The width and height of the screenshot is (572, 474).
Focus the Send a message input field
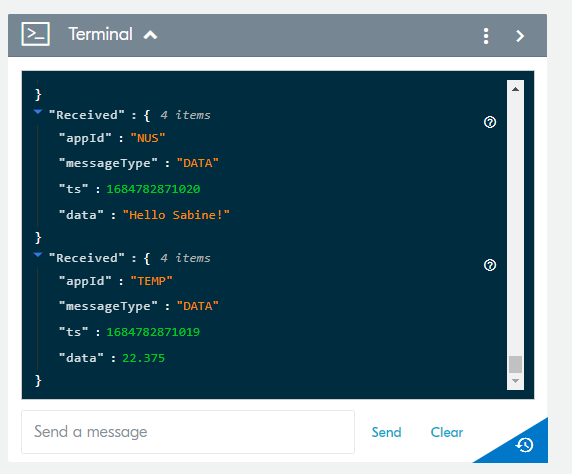[188, 432]
